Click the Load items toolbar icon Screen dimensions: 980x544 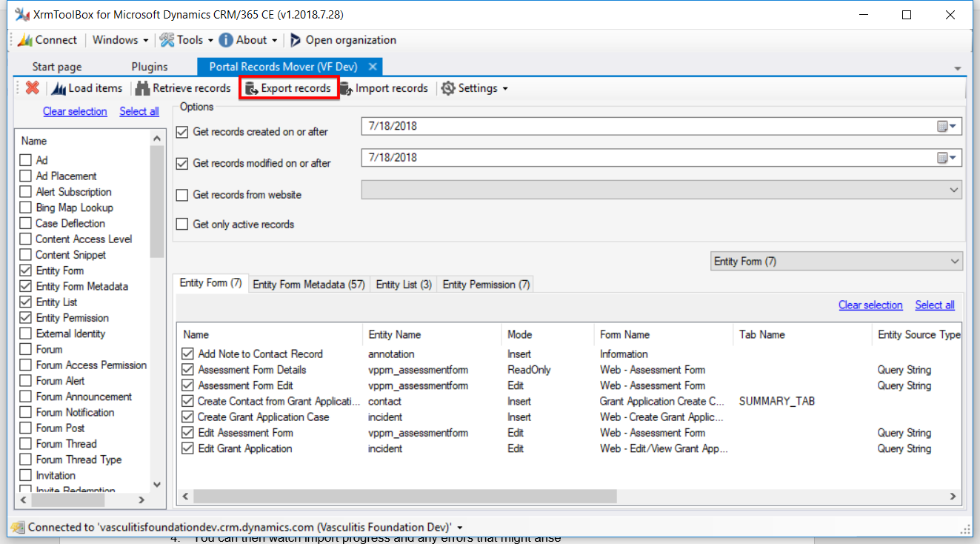[x=59, y=88]
